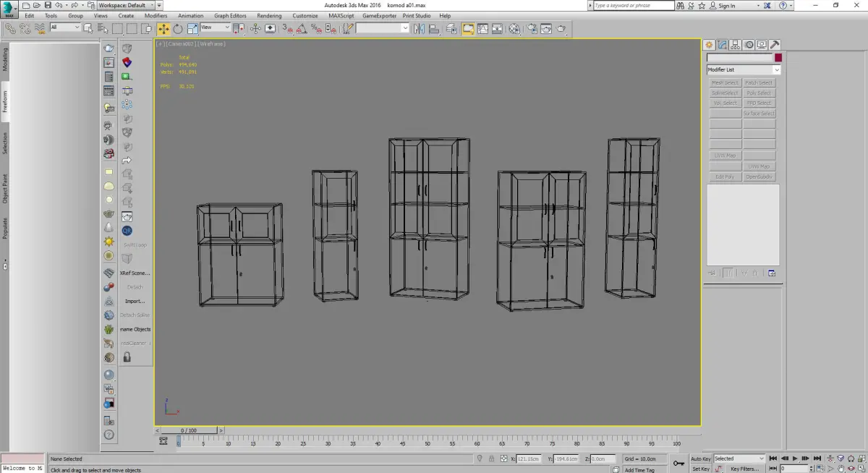
Task: Open the selection filter All dropdown
Action: click(x=65, y=27)
